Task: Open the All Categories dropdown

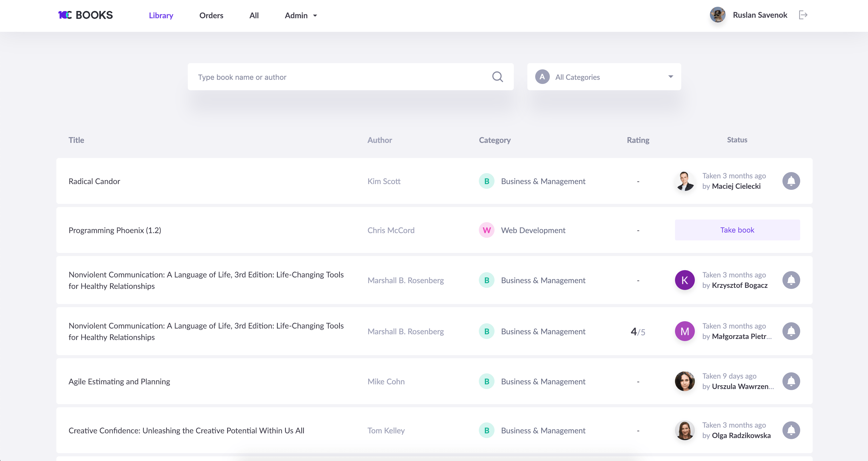Action: click(x=604, y=77)
